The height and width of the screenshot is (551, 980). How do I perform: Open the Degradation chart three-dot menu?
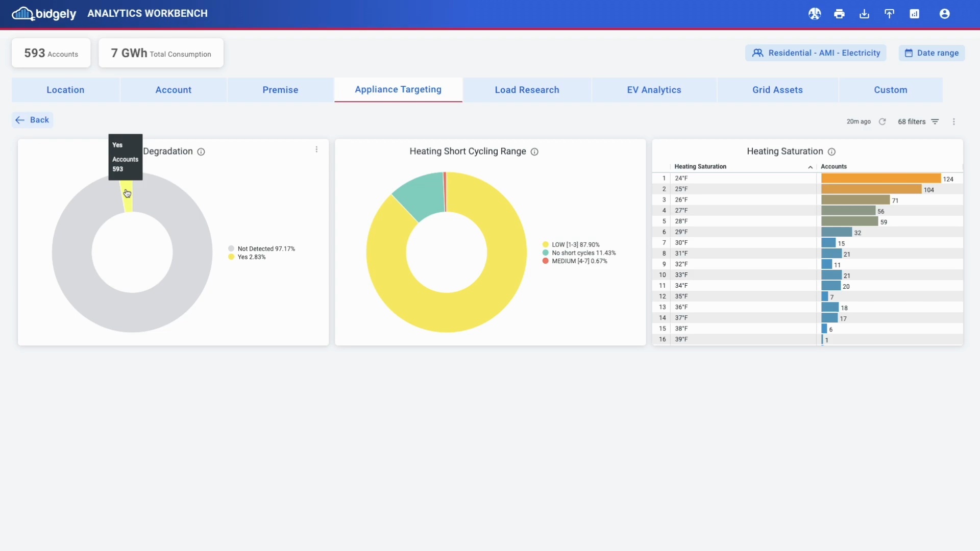pos(316,149)
